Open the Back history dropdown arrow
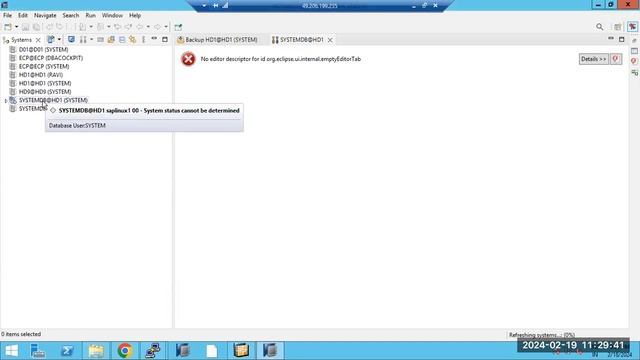Image resolution: width=640 pixels, height=360 pixels. tap(148, 27)
